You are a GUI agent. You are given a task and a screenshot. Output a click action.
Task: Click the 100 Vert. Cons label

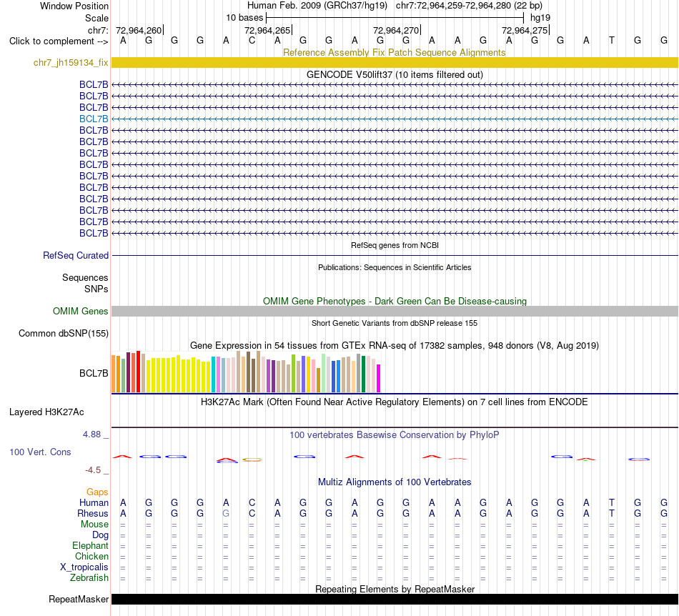[40, 452]
